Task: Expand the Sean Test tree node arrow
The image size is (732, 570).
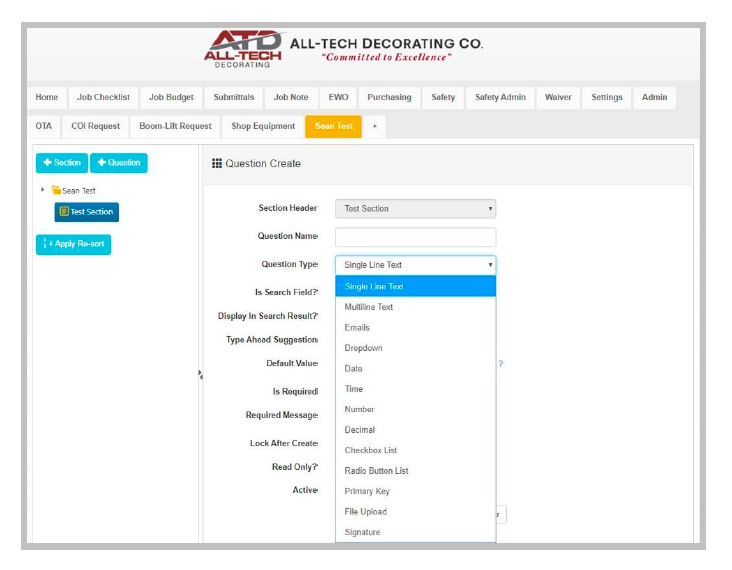Action: point(42,190)
